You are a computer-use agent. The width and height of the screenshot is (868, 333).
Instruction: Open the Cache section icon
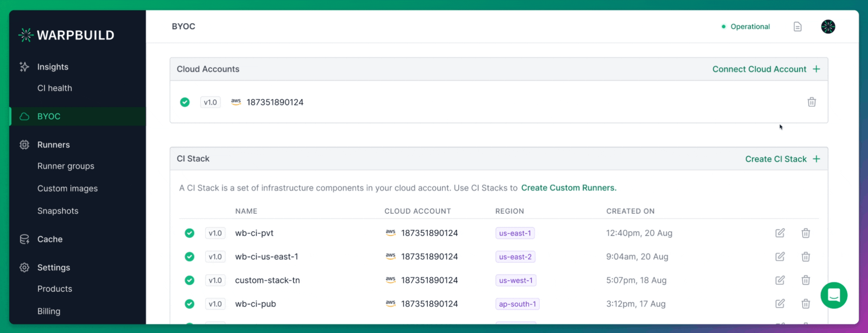24,239
